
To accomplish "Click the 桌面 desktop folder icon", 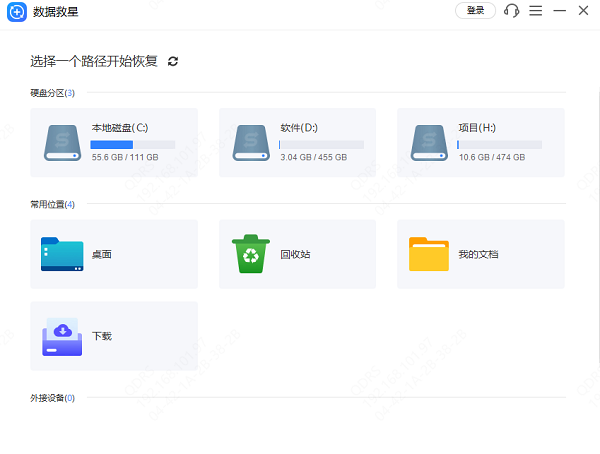I will pyautogui.click(x=63, y=254).
